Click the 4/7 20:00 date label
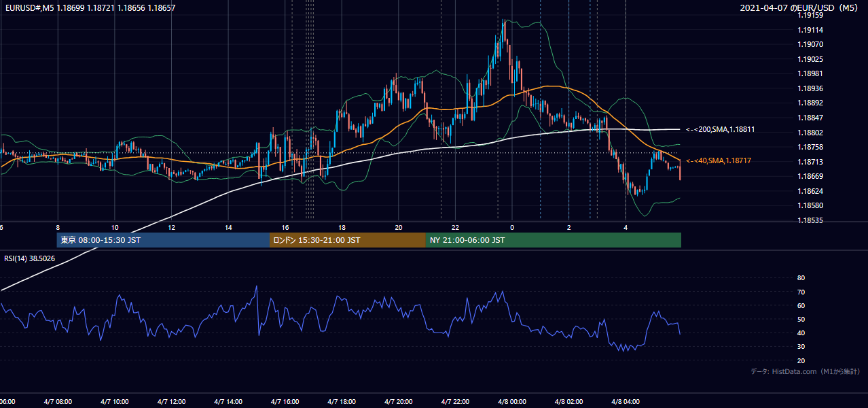 (x=399, y=401)
